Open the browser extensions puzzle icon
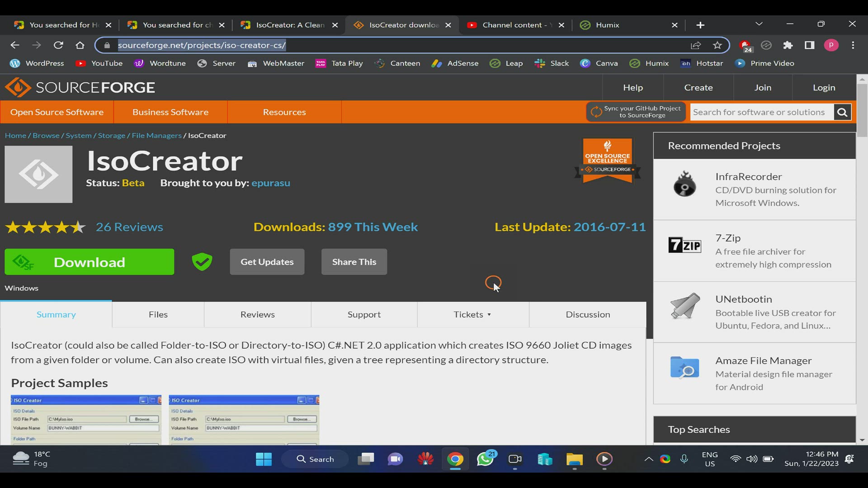868x488 pixels. tap(788, 45)
